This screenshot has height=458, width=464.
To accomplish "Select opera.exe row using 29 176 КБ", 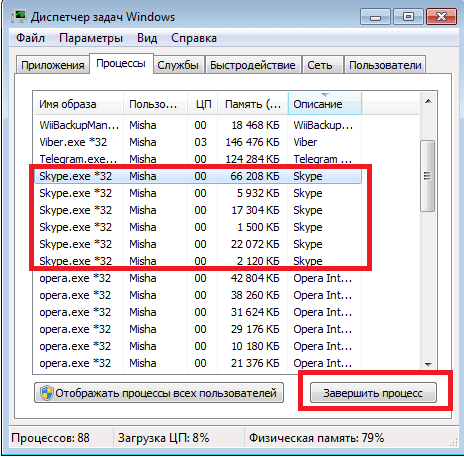I will point(198,329).
